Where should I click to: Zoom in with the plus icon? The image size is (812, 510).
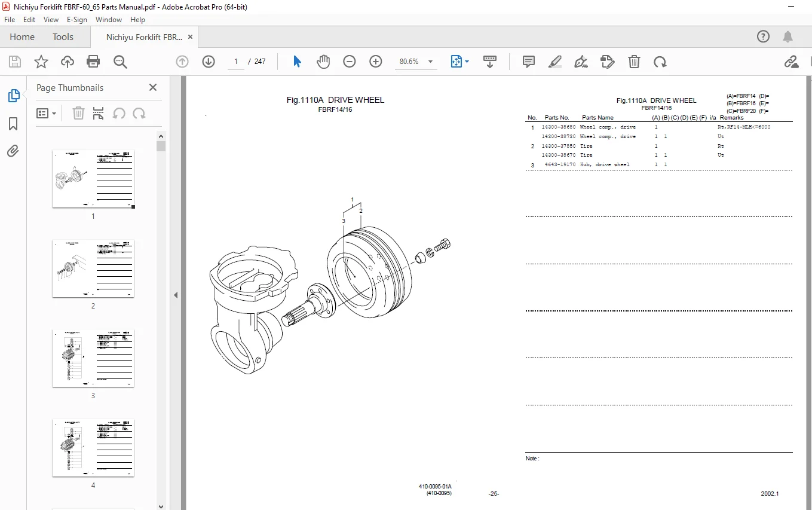tap(376, 62)
